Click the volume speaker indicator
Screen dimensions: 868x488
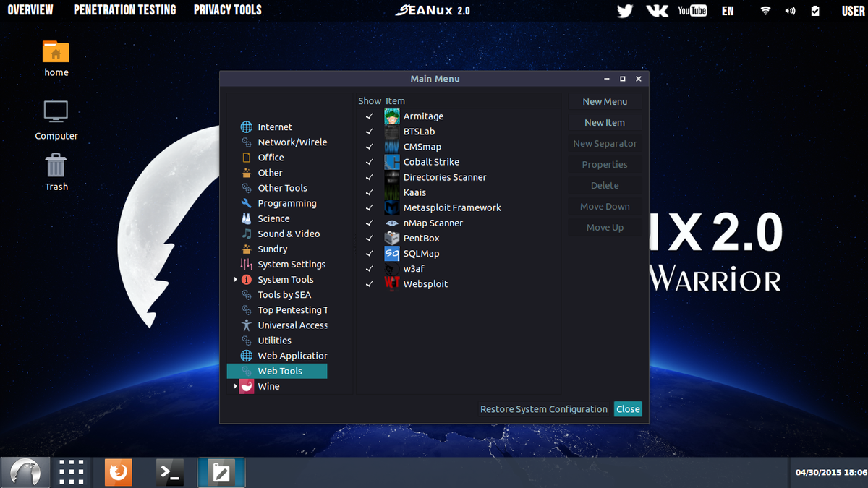790,10
